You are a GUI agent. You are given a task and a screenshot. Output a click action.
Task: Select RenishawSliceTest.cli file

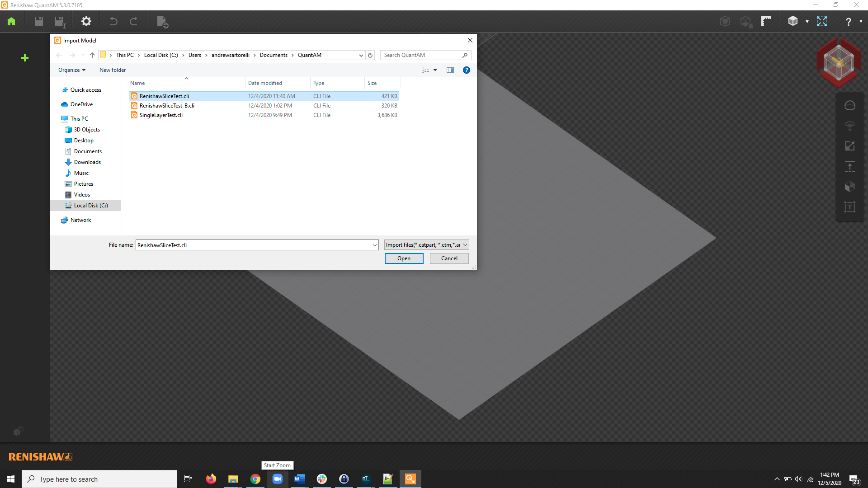(x=264, y=96)
